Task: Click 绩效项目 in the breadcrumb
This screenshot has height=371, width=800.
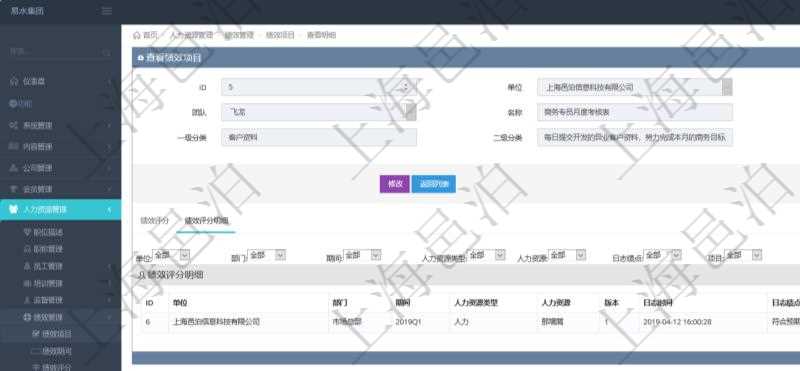Action: (x=280, y=35)
